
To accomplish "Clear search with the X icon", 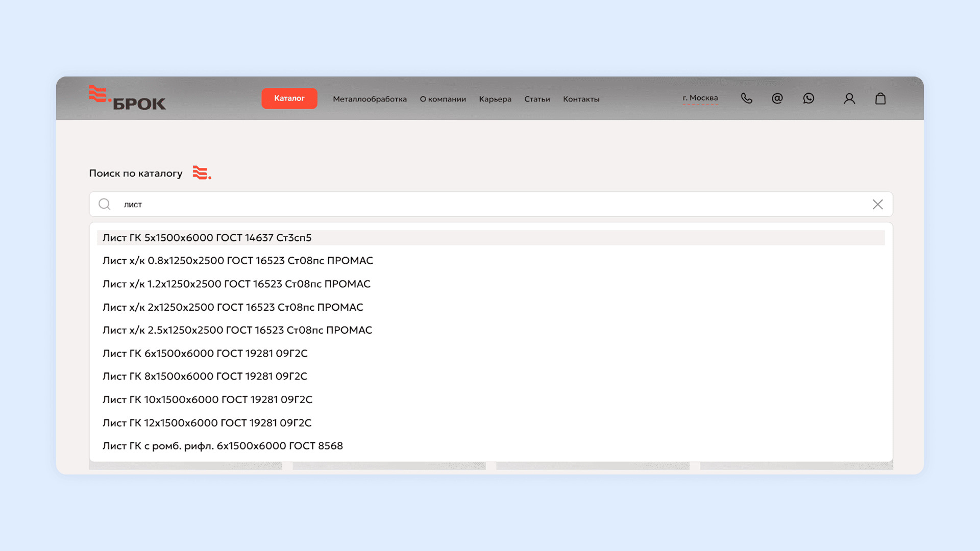I will [x=877, y=205].
